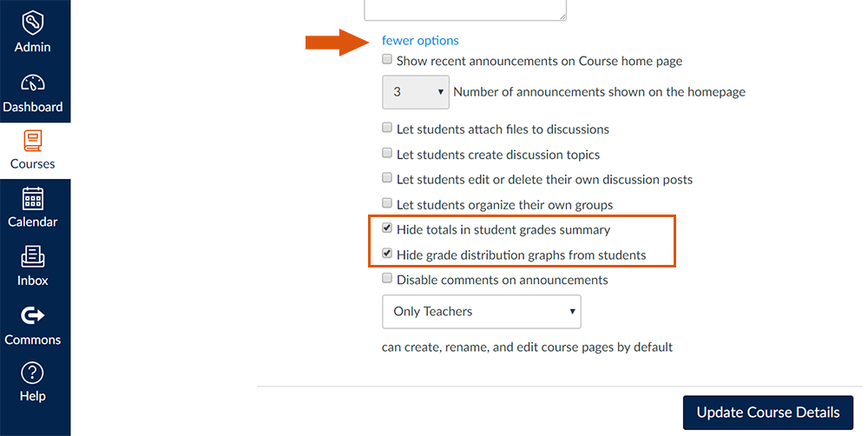Image resolution: width=868 pixels, height=436 pixels.
Task: Click the Update Course Details button
Action: click(x=768, y=413)
